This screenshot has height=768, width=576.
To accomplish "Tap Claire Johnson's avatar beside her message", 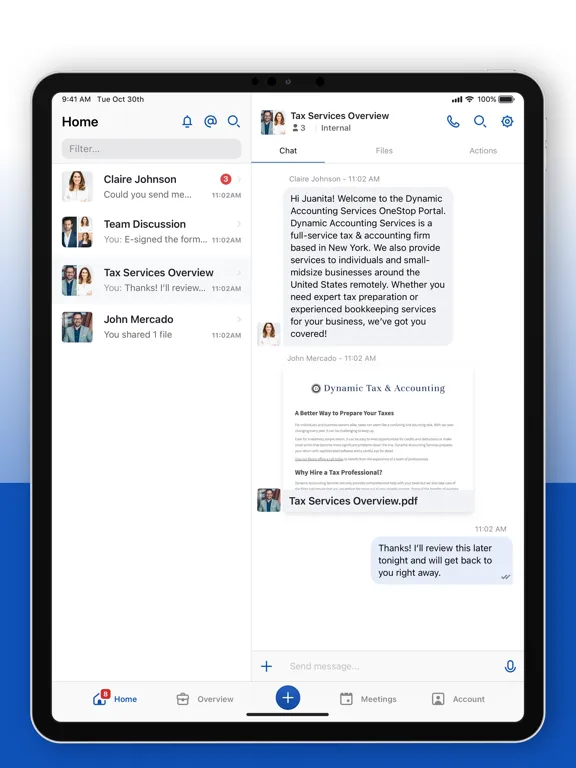I will point(269,334).
